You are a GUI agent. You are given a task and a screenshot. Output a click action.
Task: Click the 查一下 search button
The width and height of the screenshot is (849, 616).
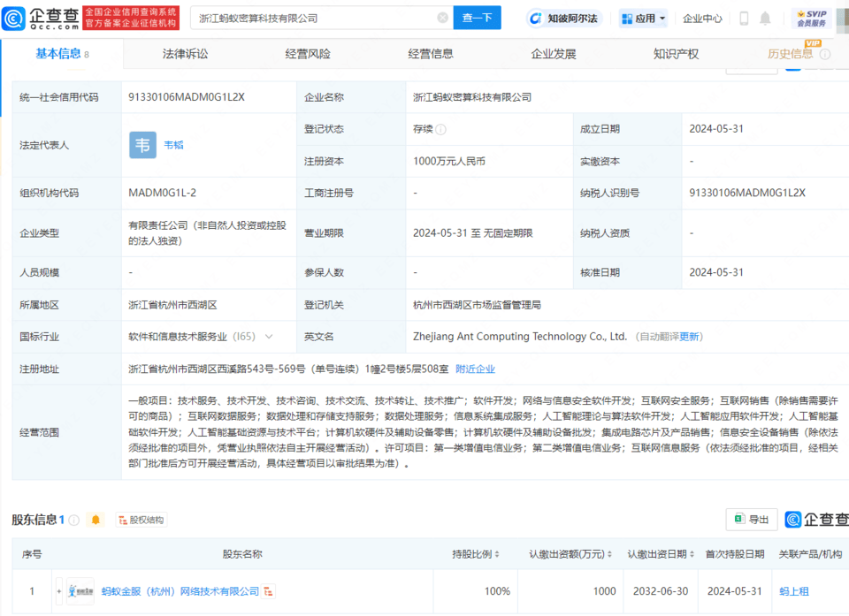pyautogui.click(x=477, y=18)
